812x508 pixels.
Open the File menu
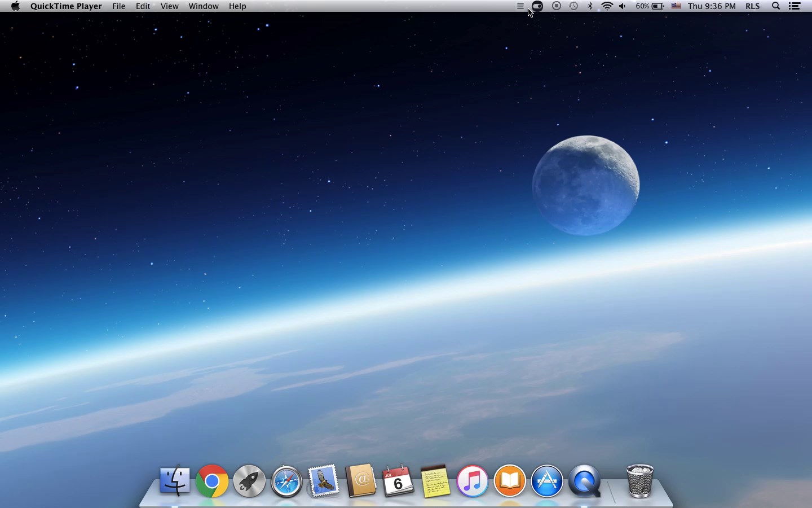pos(118,6)
